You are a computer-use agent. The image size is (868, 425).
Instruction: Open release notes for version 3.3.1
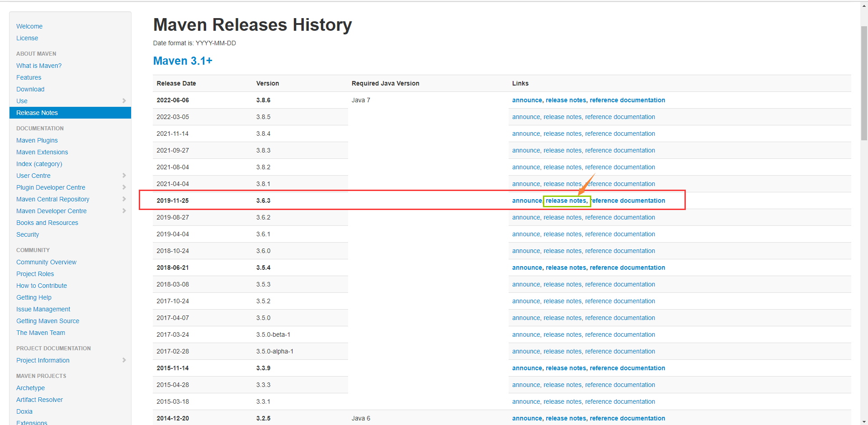(562, 401)
